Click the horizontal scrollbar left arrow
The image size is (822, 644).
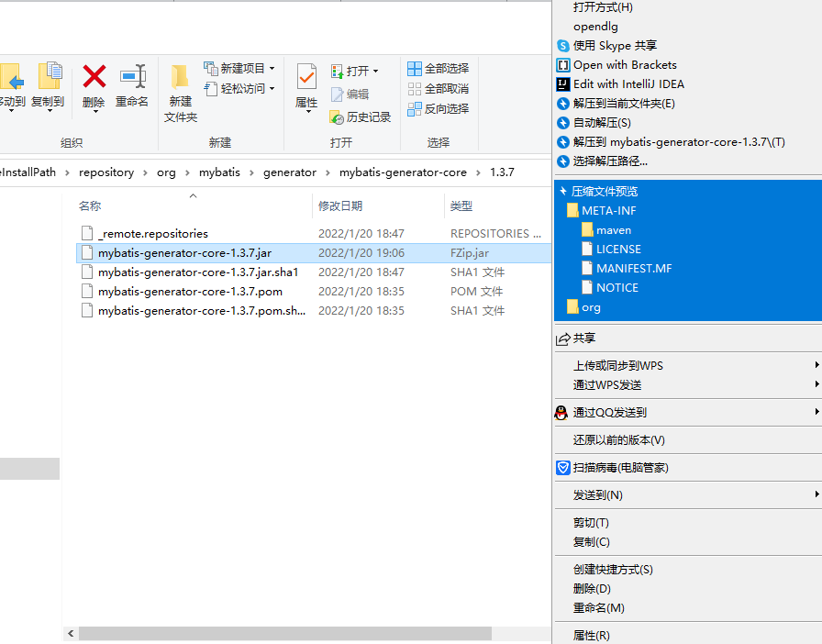71,634
